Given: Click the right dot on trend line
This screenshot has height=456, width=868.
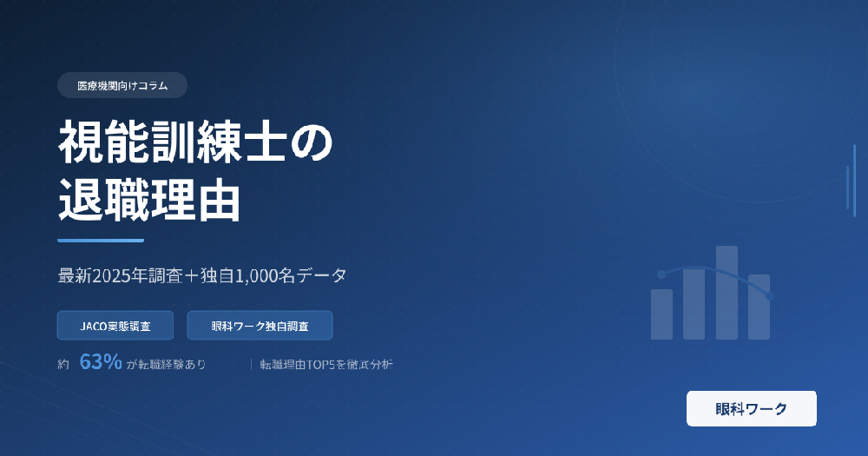Looking at the screenshot, I should coord(769,297).
